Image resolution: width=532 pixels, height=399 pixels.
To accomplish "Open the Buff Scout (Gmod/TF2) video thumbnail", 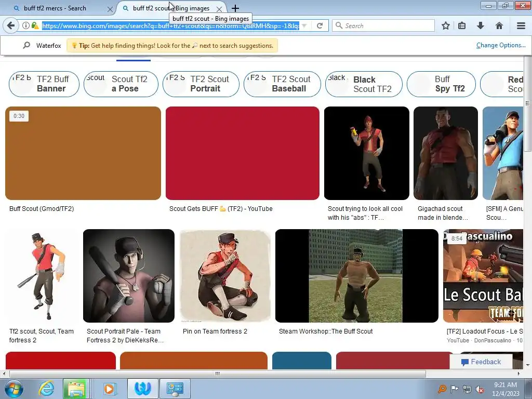I will (x=83, y=153).
